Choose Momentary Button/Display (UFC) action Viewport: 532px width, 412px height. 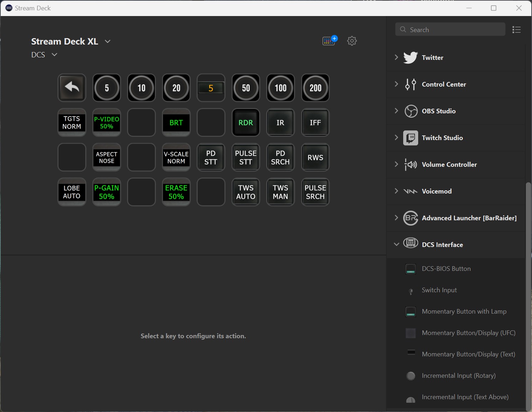coord(456,333)
